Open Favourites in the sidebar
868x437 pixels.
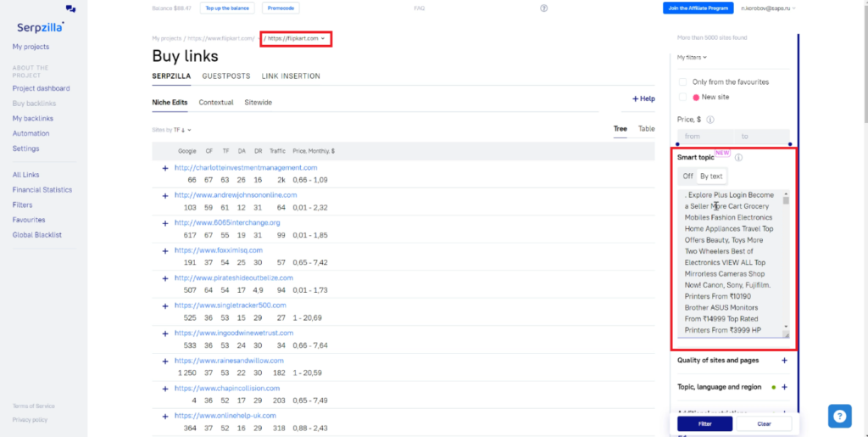[x=29, y=220]
